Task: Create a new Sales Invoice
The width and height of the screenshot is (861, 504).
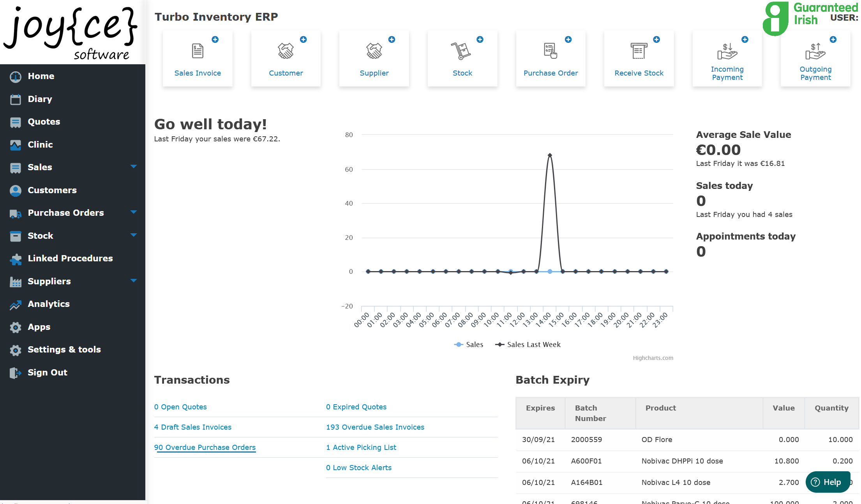Action: (197, 58)
